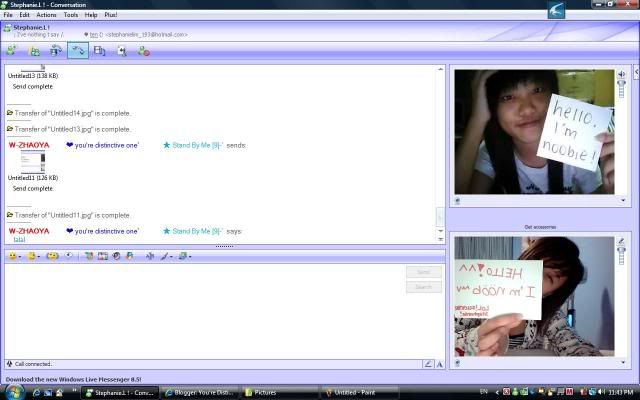The height and width of the screenshot is (400, 640).
Task: Open the File menu
Action: point(8,15)
